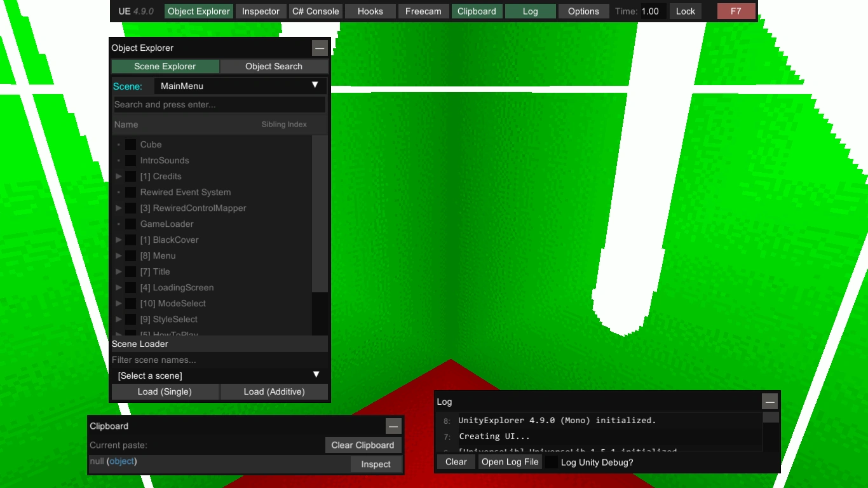The image size is (868, 488).
Task: Open the [Select a scene] dropdown
Action: point(219,375)
